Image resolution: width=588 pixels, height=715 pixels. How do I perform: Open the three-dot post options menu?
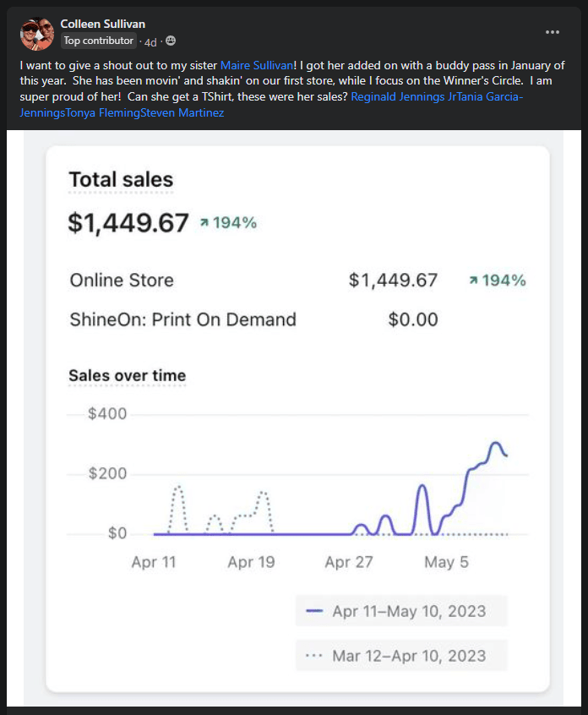tap(553, 32)
